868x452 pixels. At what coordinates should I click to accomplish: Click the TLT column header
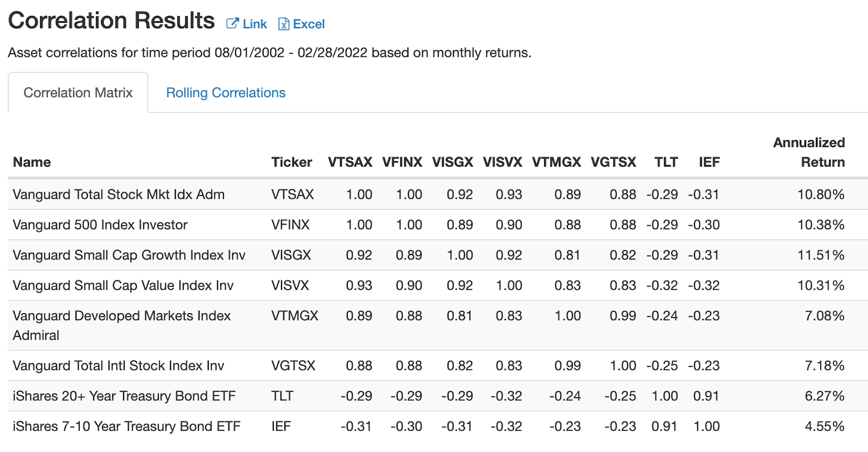(666, 162)
